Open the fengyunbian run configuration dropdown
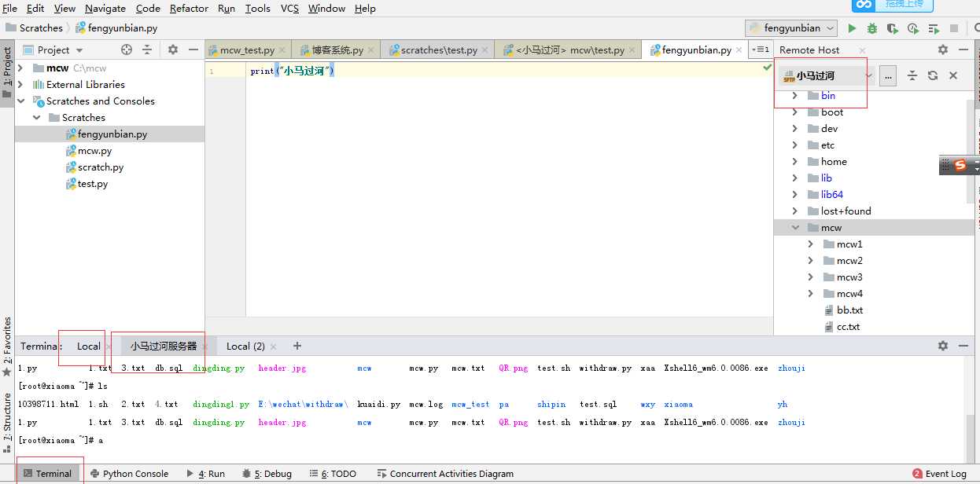This screenshot has height=484, width=980. tap(791, 28)
